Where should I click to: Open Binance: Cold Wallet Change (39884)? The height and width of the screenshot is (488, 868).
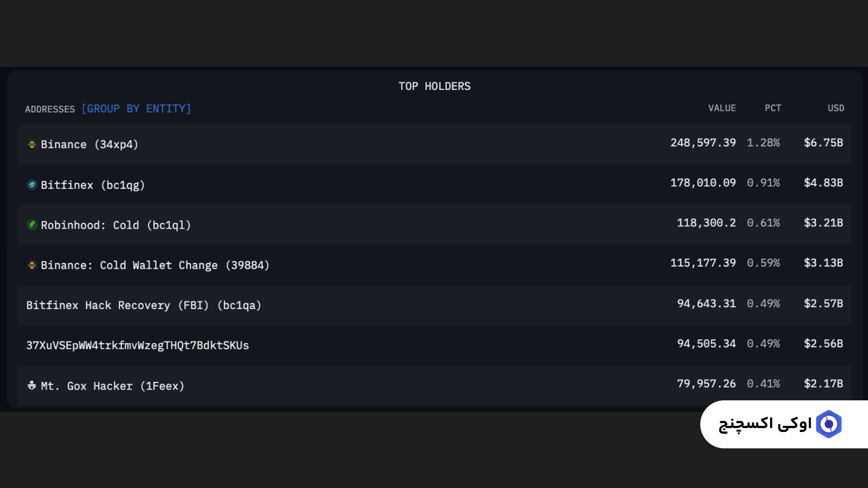(155, 265)
